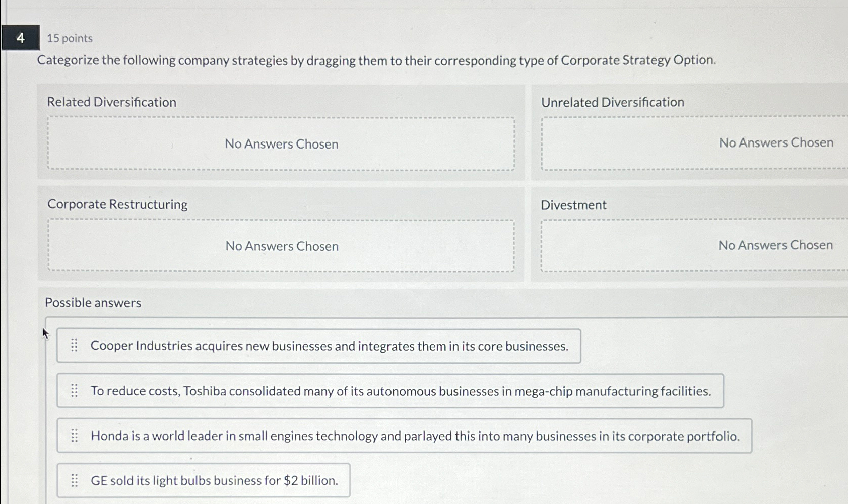Click the Related Diversification drop zone
848x504 pixels.
point(281,144)
